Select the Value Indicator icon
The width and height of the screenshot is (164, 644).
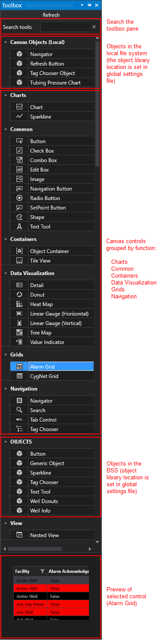[x=19, y=342]
